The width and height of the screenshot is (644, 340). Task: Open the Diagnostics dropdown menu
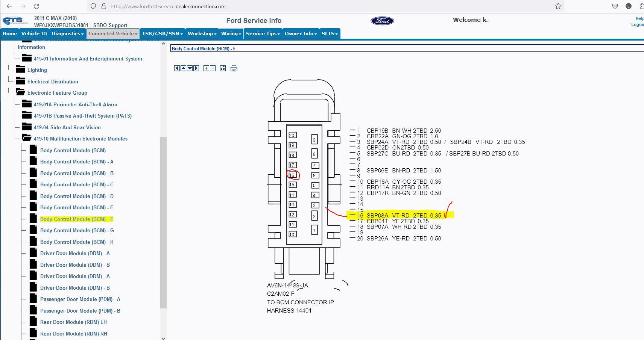[x=67, y=33]
